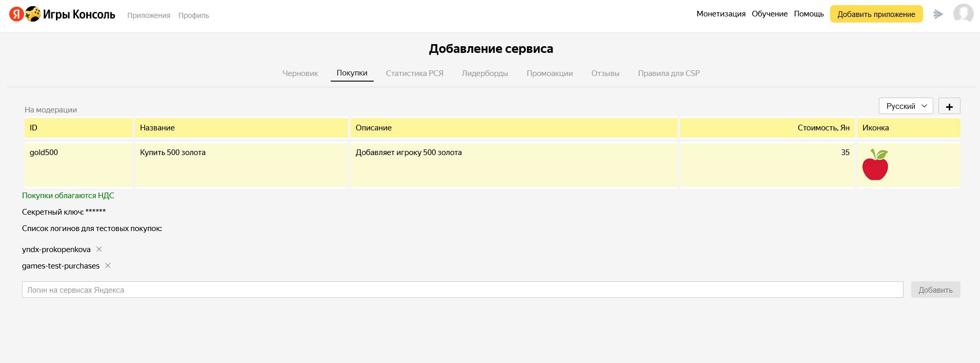Go to the Лидерборды tab
This screenshot has height=363, width=980.
click(485, 73)
